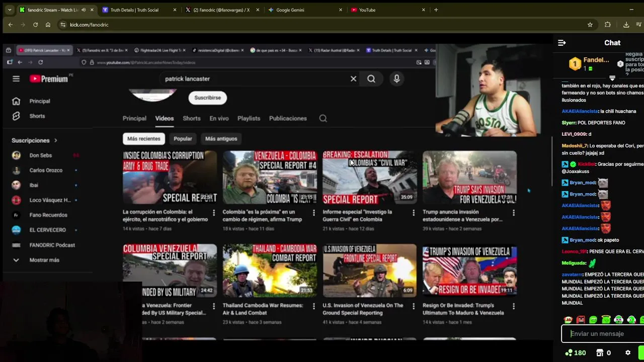Open Venezuela-Colombia Special Report #4 thumbnail

[x=270, y=177]
